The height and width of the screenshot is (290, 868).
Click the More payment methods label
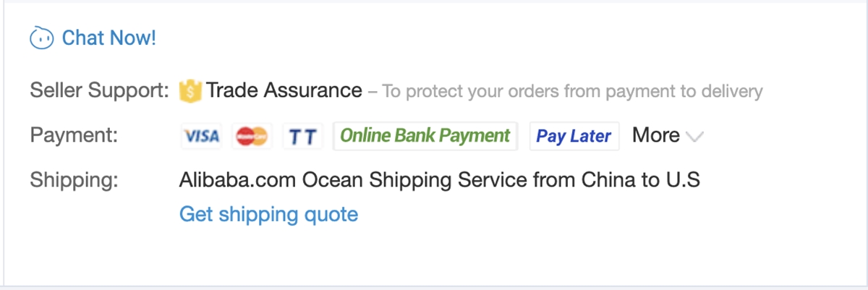(655, 135)
